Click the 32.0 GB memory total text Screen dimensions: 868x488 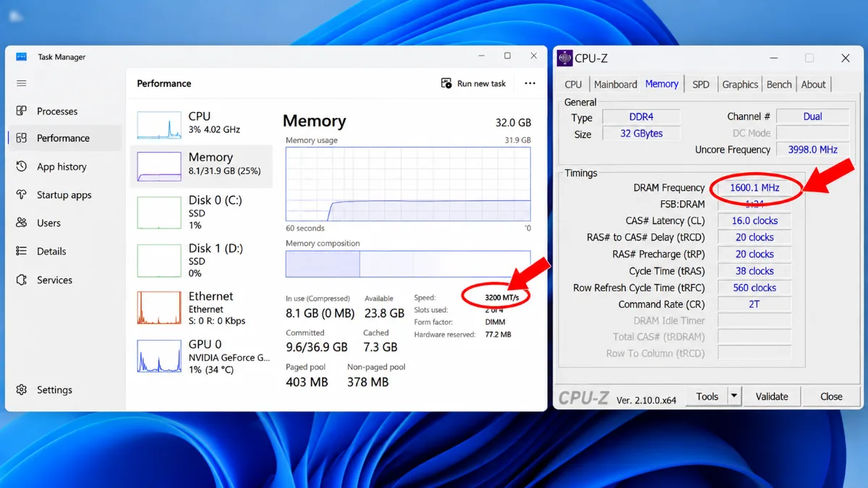tap(513, 123)
